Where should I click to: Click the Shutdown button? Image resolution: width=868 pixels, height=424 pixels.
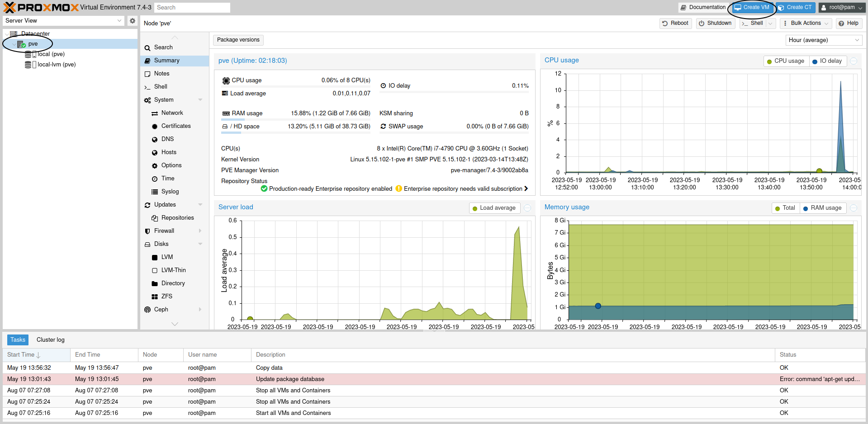(x=715, y=24)
